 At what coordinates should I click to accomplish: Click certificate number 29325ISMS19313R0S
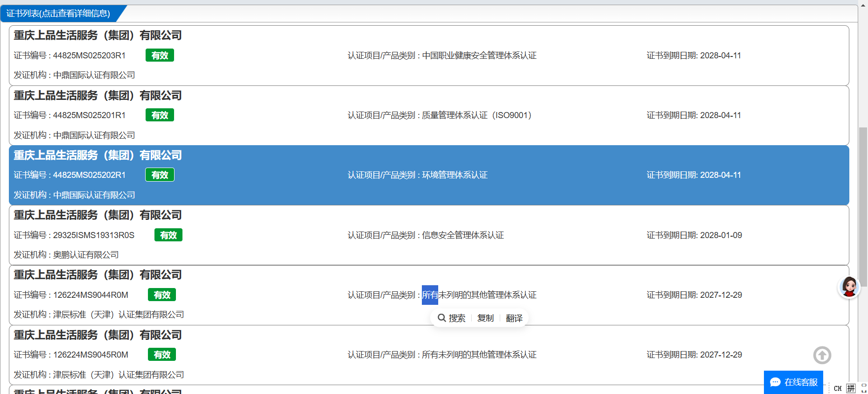(94, 235)
